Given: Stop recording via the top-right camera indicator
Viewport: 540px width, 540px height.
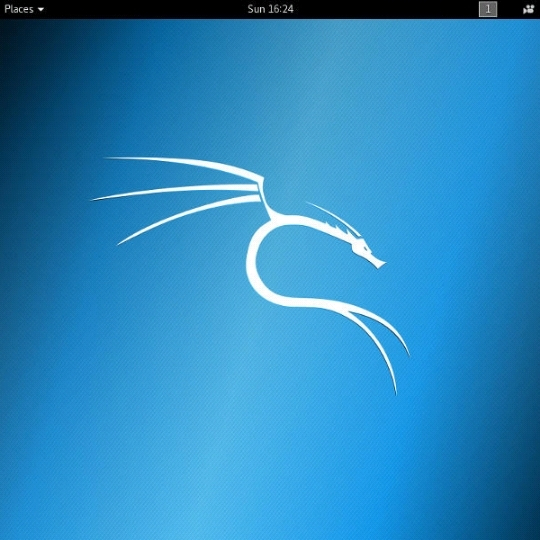Looking at the screenshot, I should [x=529, y=9].
